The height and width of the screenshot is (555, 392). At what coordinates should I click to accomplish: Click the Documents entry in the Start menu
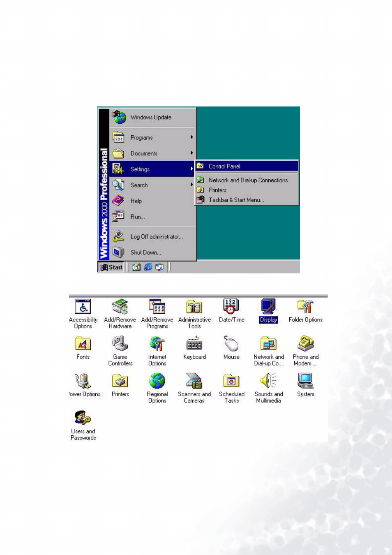pos(153,153)
